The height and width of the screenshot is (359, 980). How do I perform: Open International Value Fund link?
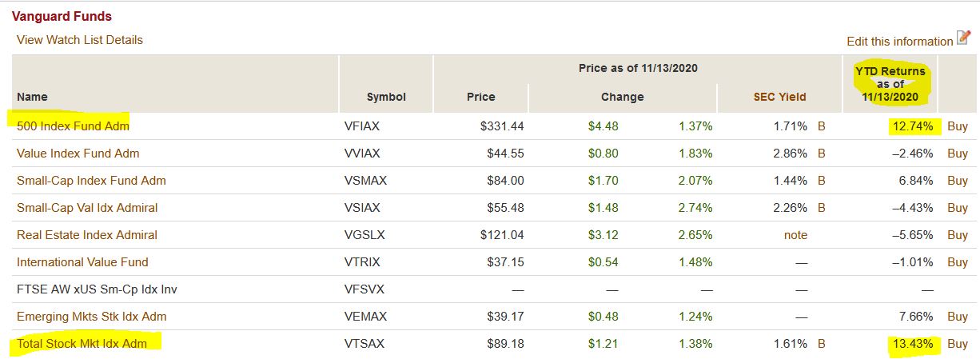[x=82, y=262]
